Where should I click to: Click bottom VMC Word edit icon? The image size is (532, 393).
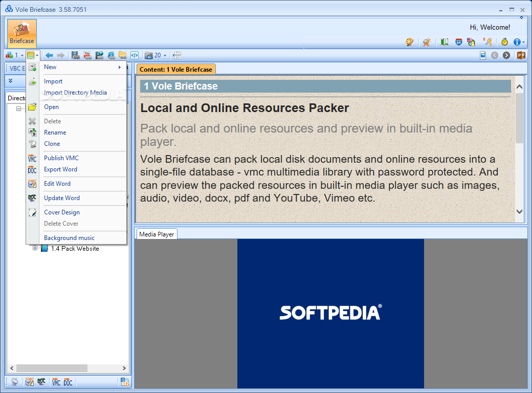coord(30,382)
